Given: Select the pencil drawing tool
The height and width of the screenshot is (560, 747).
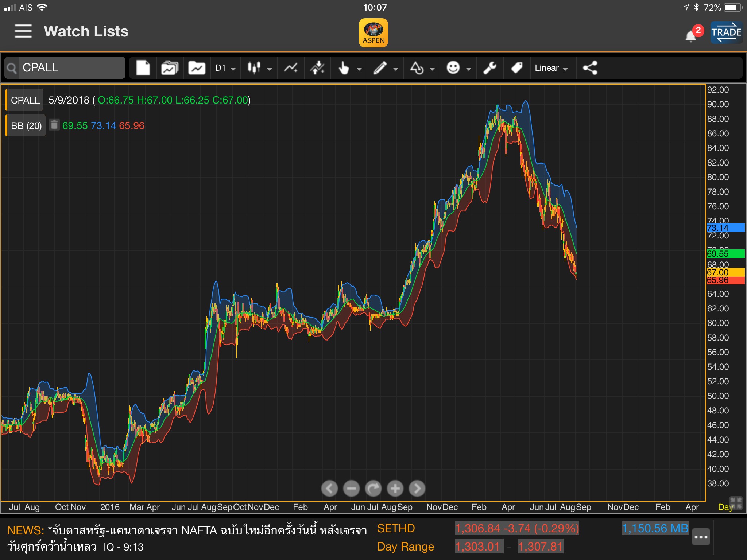Looking at the screenshot, I should (380, 68).
